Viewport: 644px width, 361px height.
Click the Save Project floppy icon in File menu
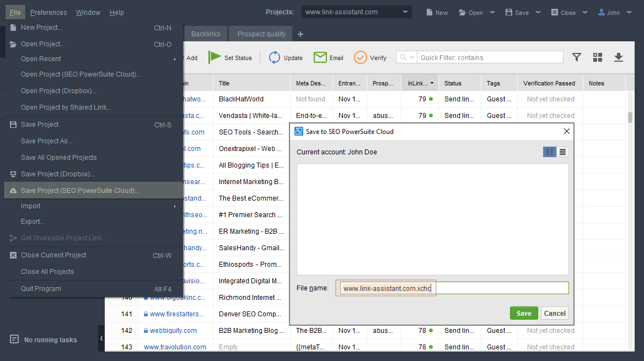point(13,125)
